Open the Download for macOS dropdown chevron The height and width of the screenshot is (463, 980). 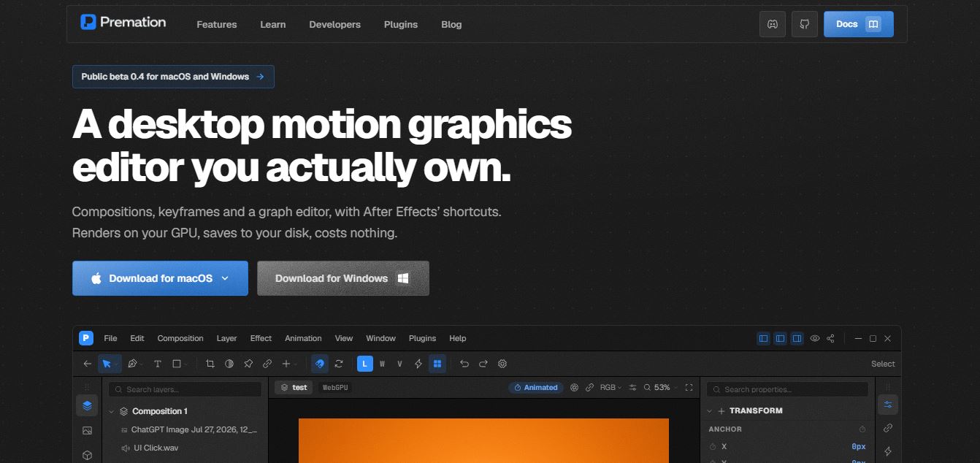[x=225, y=278]
